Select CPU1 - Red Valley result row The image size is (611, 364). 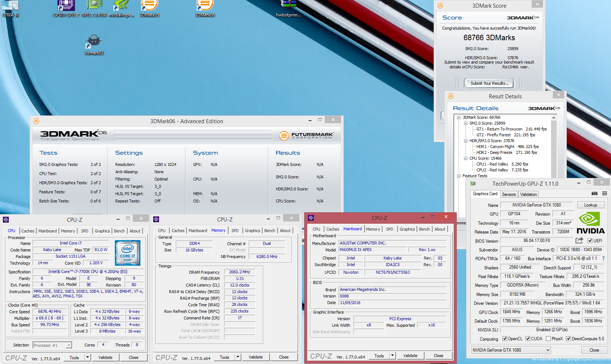(502, 164)
